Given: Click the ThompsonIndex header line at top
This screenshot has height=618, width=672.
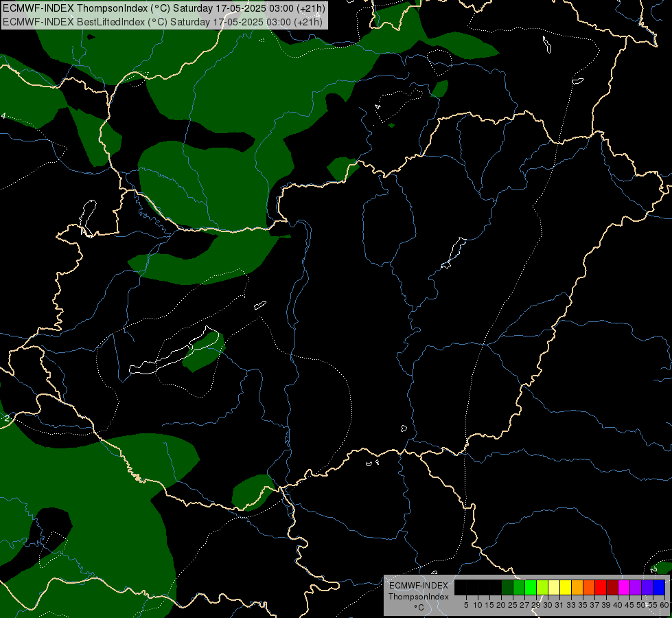Looking at the screenshot, I should [x=164, y=8].
